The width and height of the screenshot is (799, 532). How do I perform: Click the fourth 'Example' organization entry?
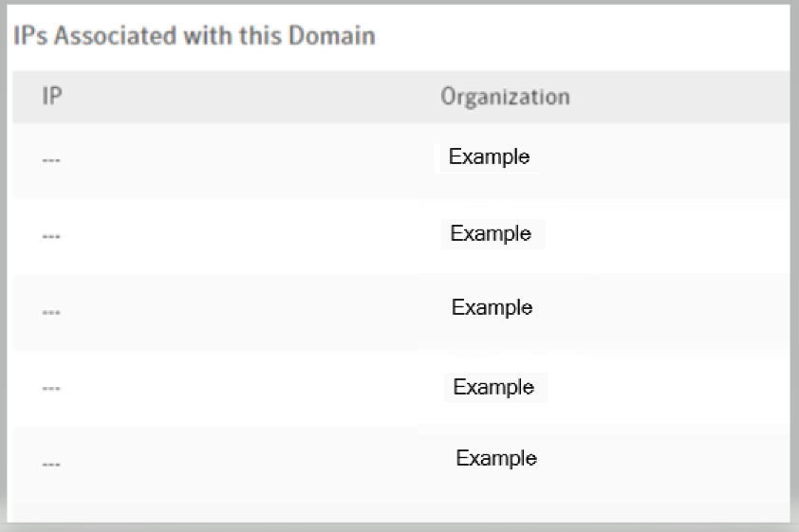pyautogui.click(x=493, y=387)
